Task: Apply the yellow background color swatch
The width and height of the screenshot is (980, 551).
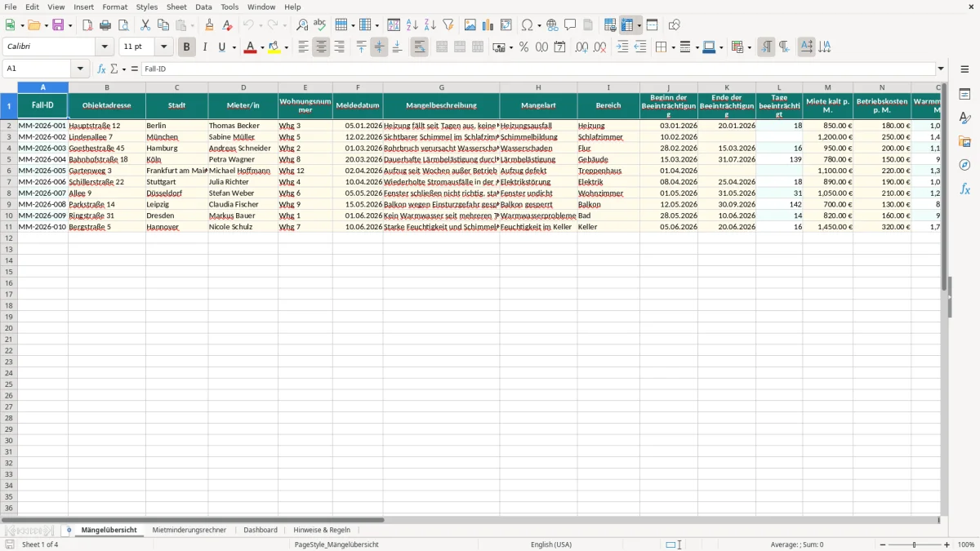Action: tap(274, 47)
